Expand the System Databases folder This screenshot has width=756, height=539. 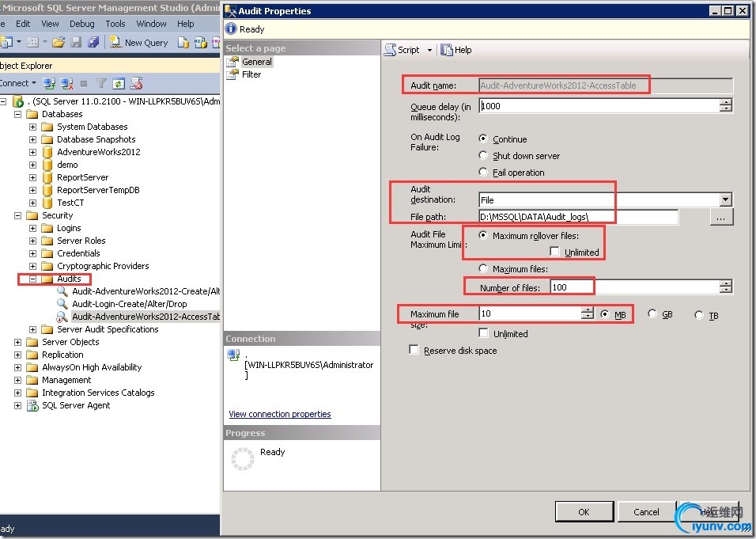point(32,127)
